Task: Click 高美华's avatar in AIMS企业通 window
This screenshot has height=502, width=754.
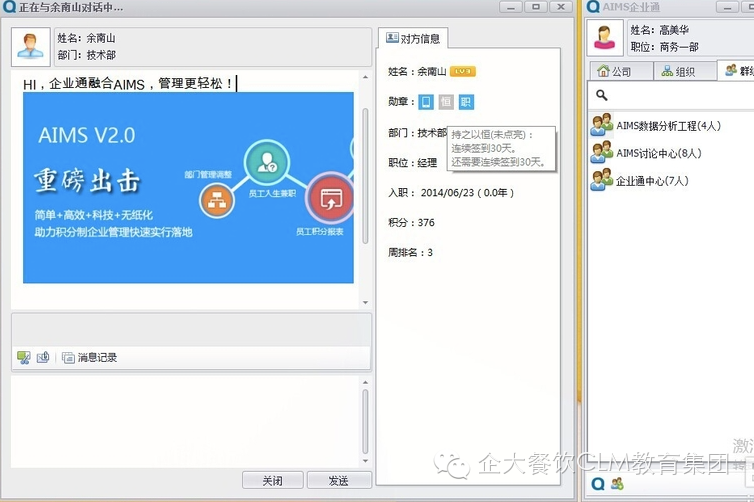Action: (605, 38)
